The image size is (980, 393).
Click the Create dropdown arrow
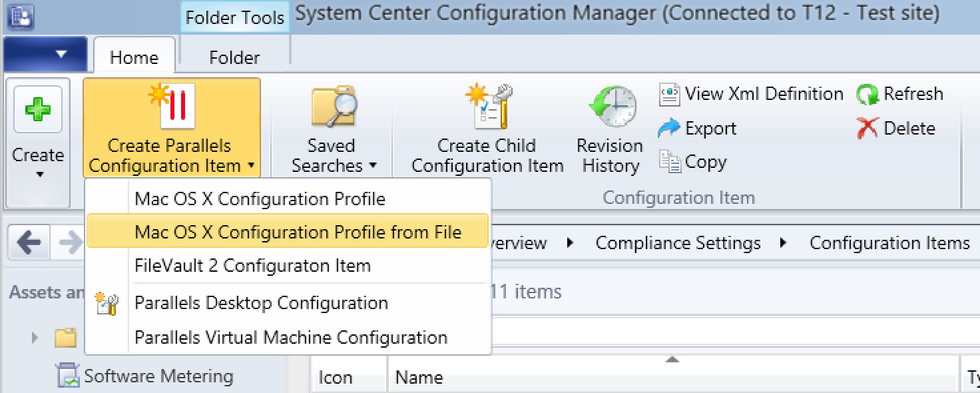[39, 175]
